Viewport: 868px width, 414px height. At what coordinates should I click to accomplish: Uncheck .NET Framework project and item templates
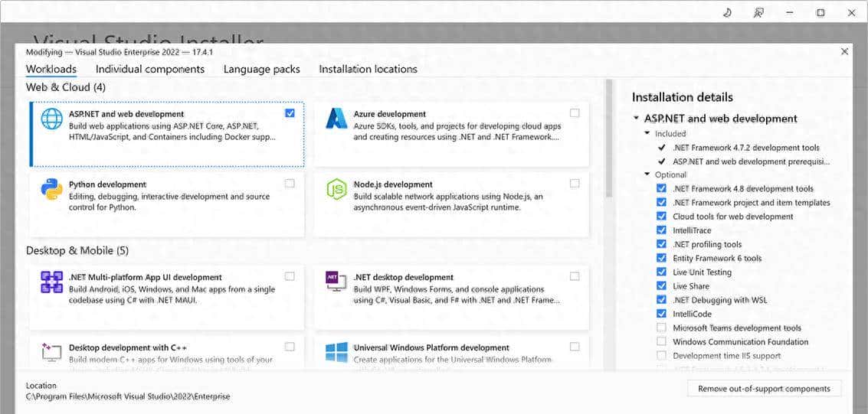pyautogui.click(x=661, y=202)
